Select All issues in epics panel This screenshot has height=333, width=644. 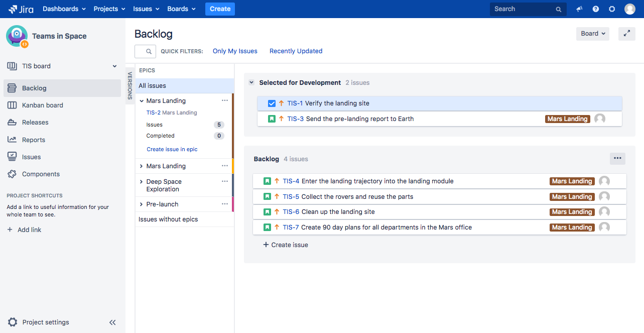185,86
